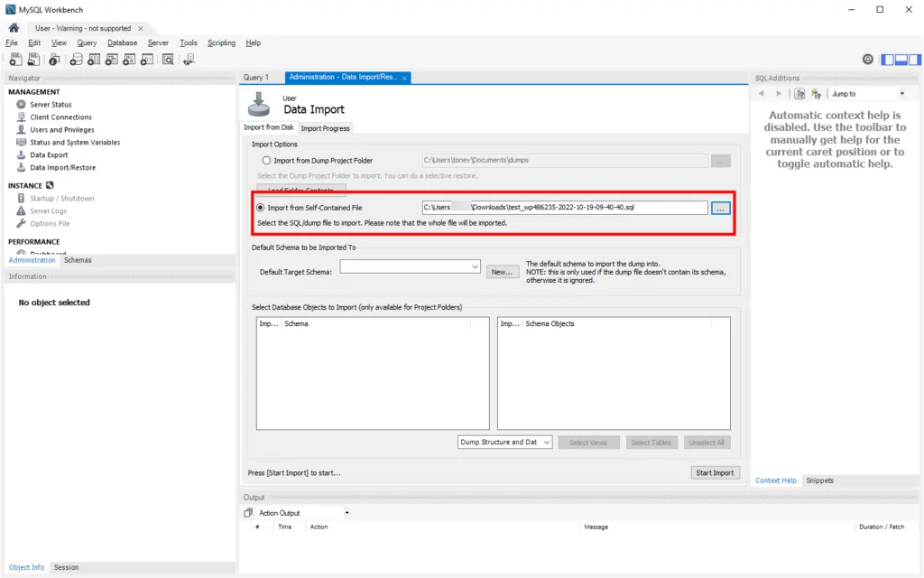The image size is (924, 578).
Task: Open the Database menu
Action: click(x=122, y=42)
